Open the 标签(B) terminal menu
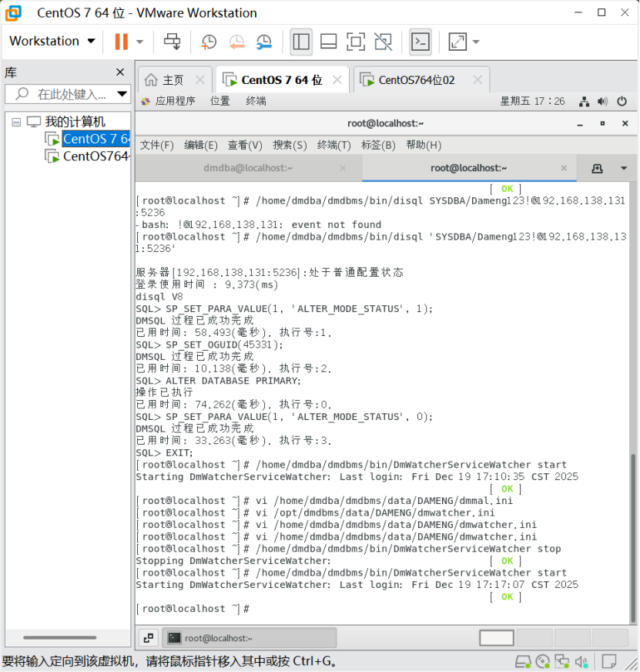This screenshot has height=672, width=640. point(378,146)
